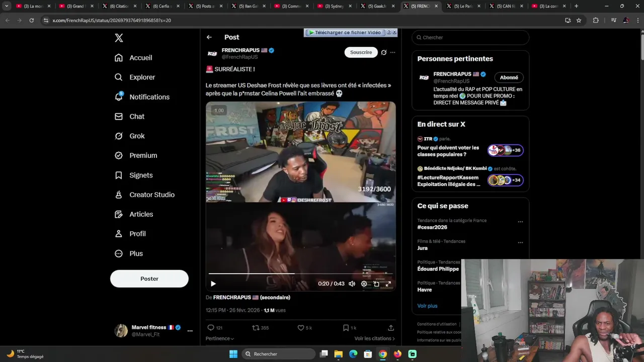This screenshot has height=362, width=644.
Task: Click video playback speed 1.00 badge
Action: tap(219, 111)
